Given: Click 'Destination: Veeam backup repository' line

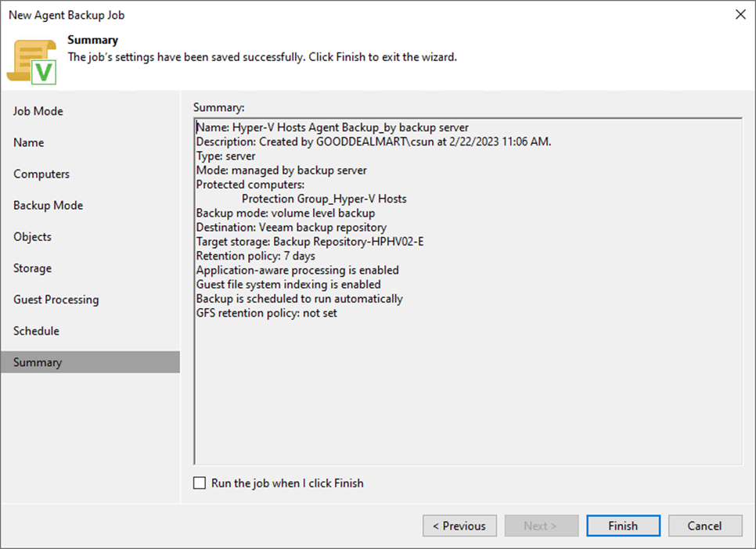Looking at the screenshot, I should pyautogui.click(x=291, y=228).
